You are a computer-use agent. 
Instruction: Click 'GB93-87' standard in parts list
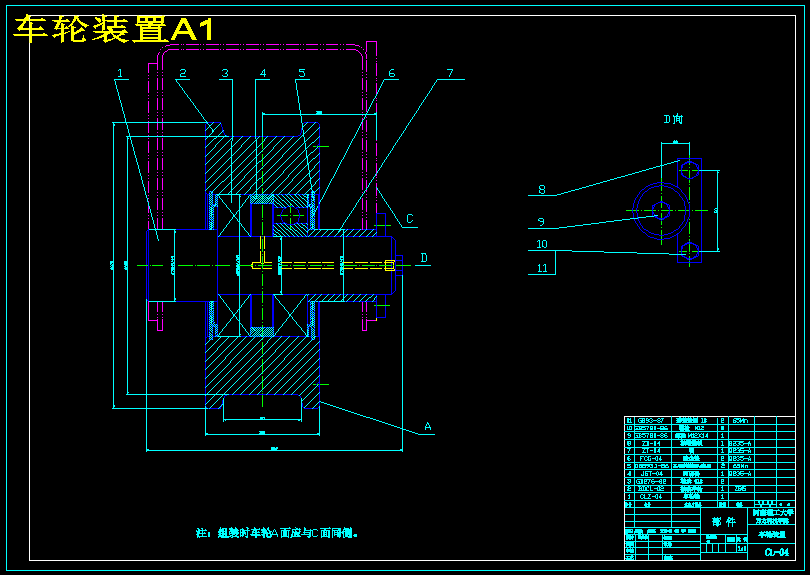650,421
